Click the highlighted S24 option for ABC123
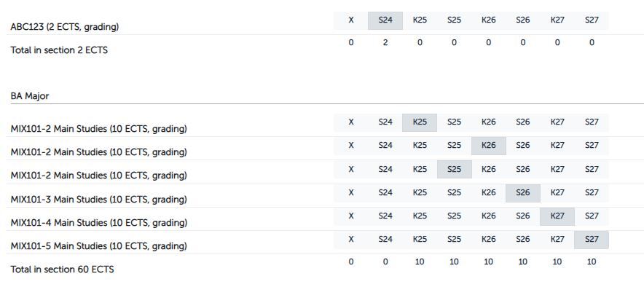The width and height of the screenshot is (644, 295). click(x=385, y=20)
